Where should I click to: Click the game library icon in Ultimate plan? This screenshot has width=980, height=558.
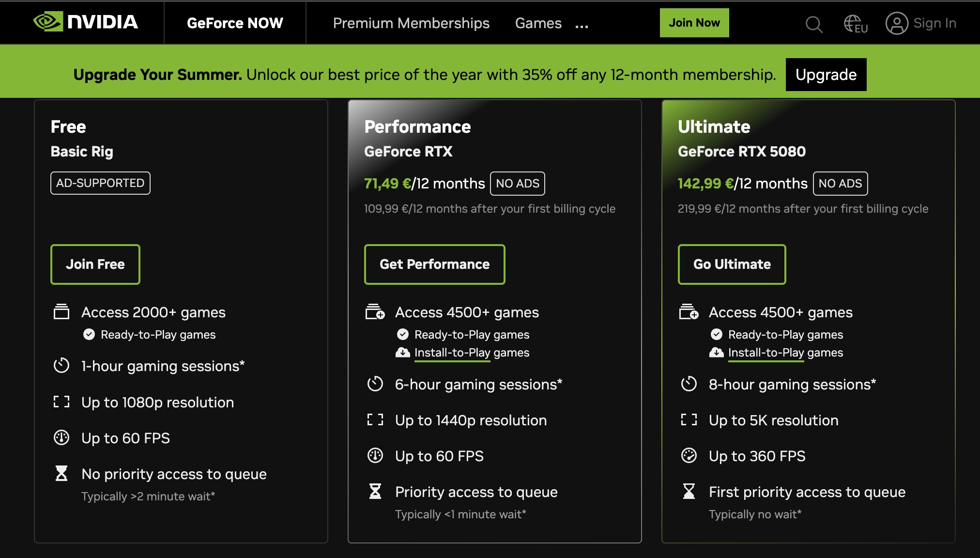point(689,312)
